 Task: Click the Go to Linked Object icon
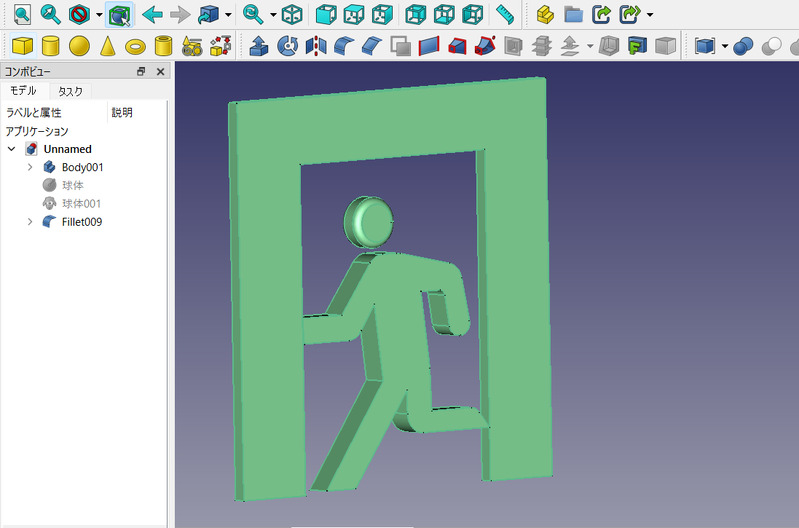click(x=208, y=14)
